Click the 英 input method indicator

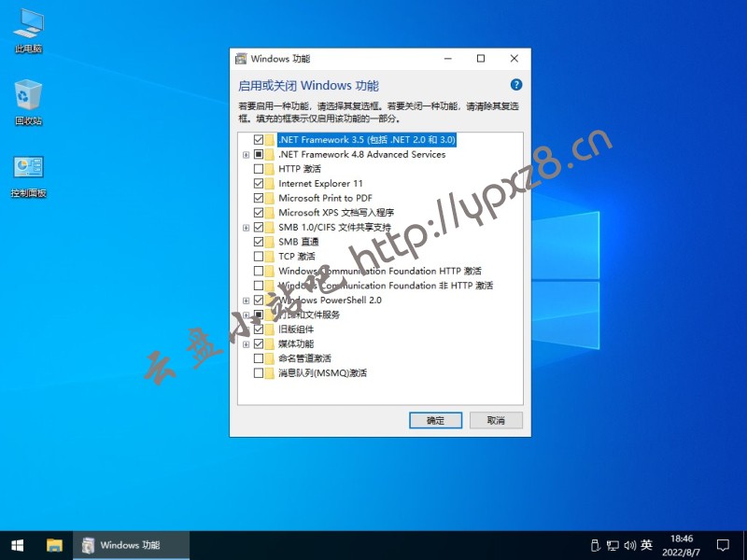point(646,545)
